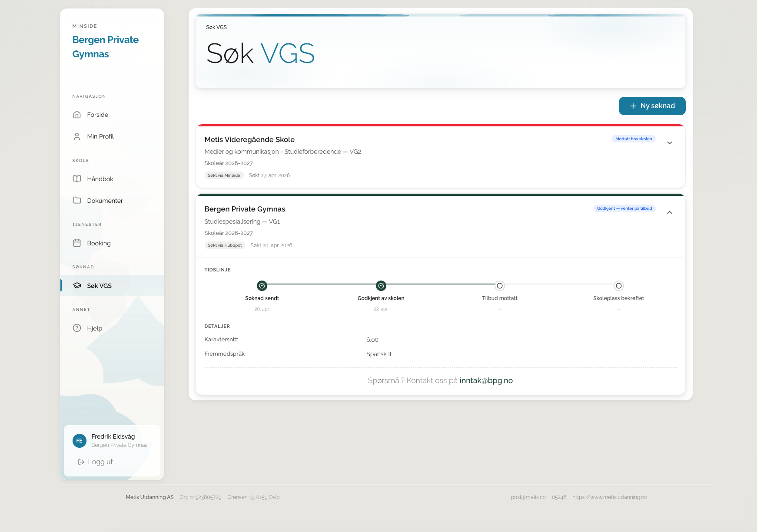Click the Søkt 27. apr. 2026 date
This screenshot has width=757, height=532.
[x=269, y=175]
